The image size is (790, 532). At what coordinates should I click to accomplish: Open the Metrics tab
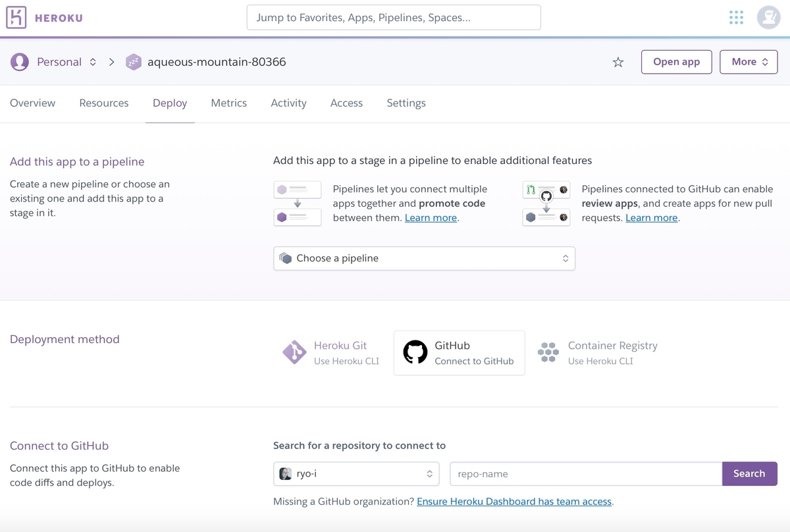point(229,103)
